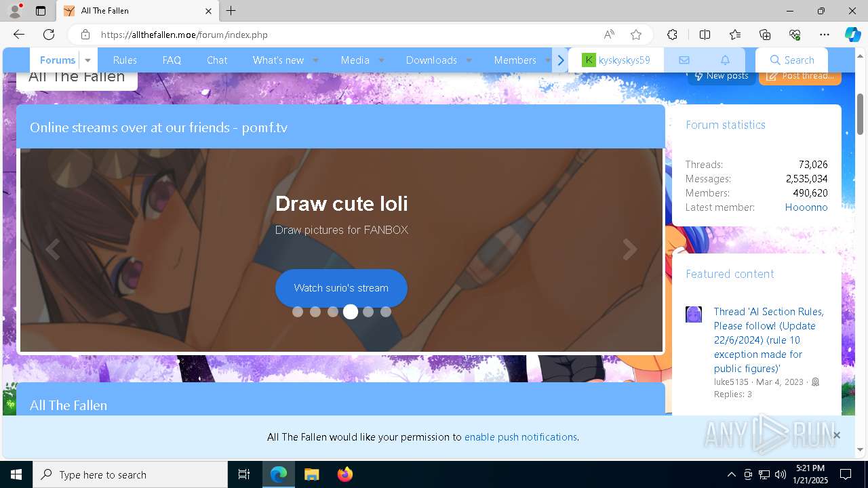Open the Members section
Viewport: 868px width, 488px height.
(515, 60)
